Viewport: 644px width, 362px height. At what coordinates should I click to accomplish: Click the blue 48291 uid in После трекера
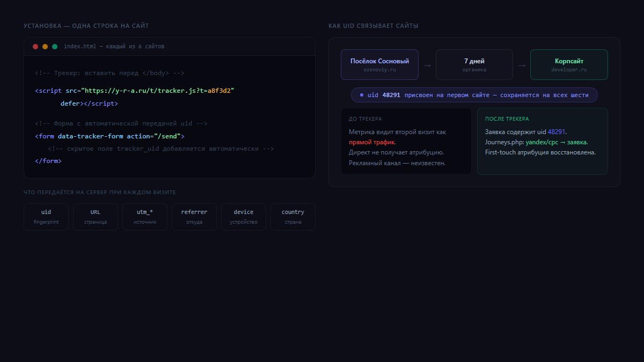[x=557, y=132]
